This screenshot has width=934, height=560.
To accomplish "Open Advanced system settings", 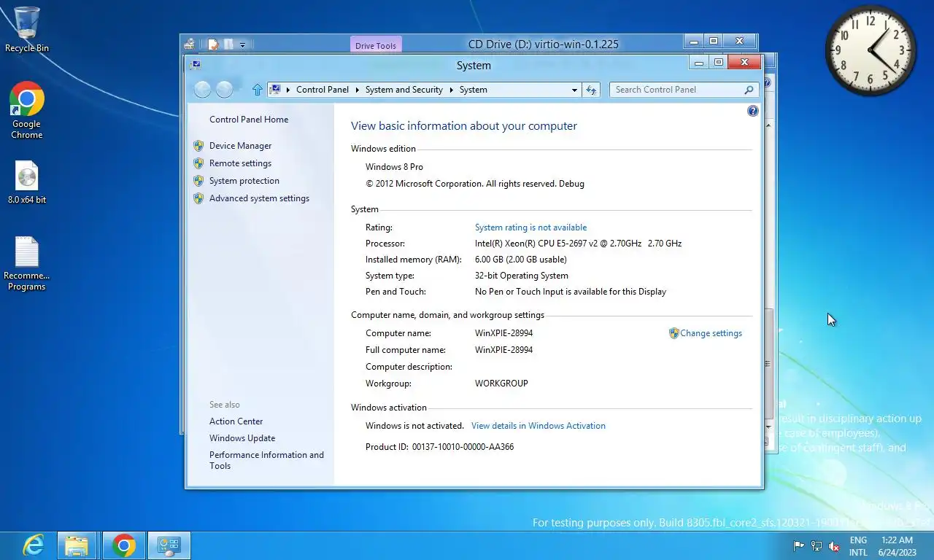I will tap(259, 198).
